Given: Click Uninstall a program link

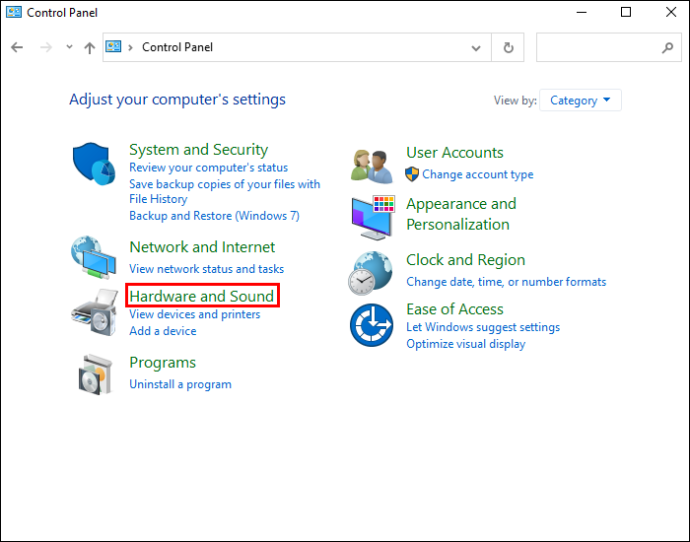Looking at the screenshot, I should pyautogui.click(x=180, y=384).
